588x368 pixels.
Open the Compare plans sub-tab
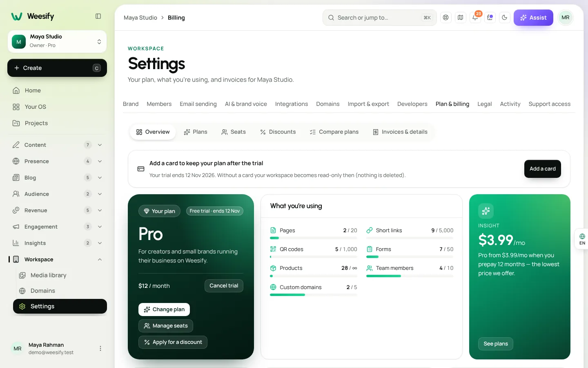tap(334, 132)
